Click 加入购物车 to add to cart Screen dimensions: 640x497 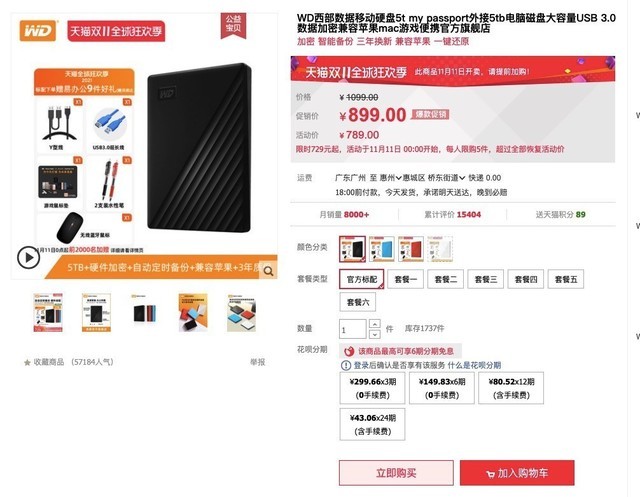(517, 473)
